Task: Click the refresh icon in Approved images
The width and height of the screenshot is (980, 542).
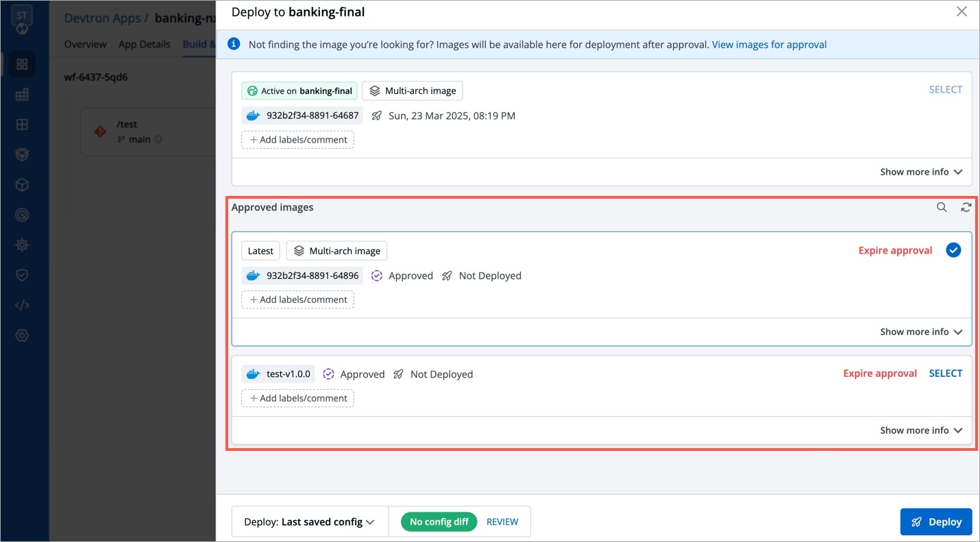Action: [966, 208]
